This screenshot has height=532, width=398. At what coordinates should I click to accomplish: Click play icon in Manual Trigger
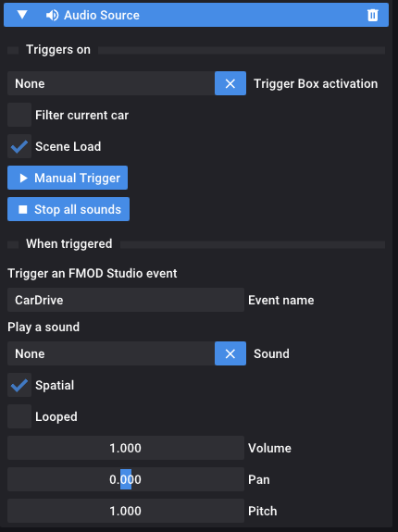coord(23,178)
